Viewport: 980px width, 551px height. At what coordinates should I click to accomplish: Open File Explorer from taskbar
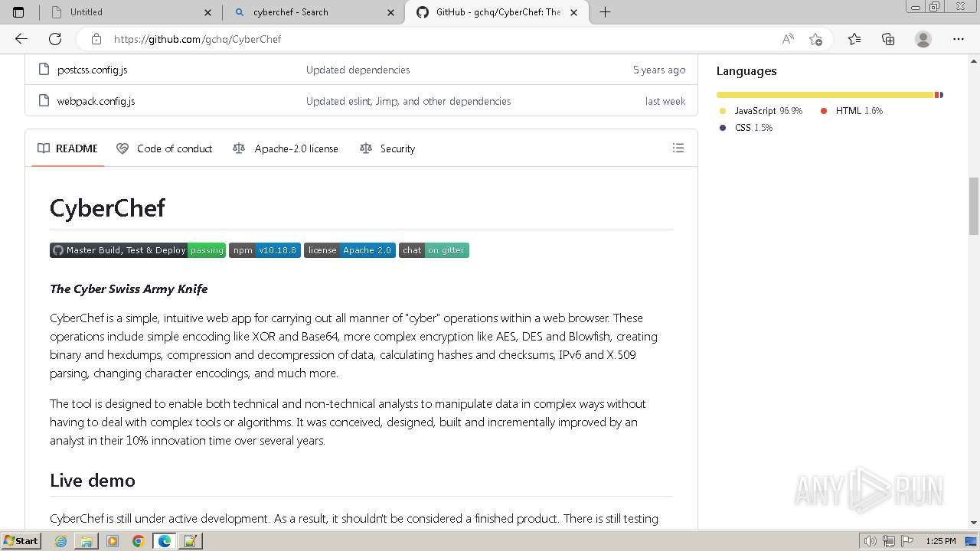[x=87, y=541]
